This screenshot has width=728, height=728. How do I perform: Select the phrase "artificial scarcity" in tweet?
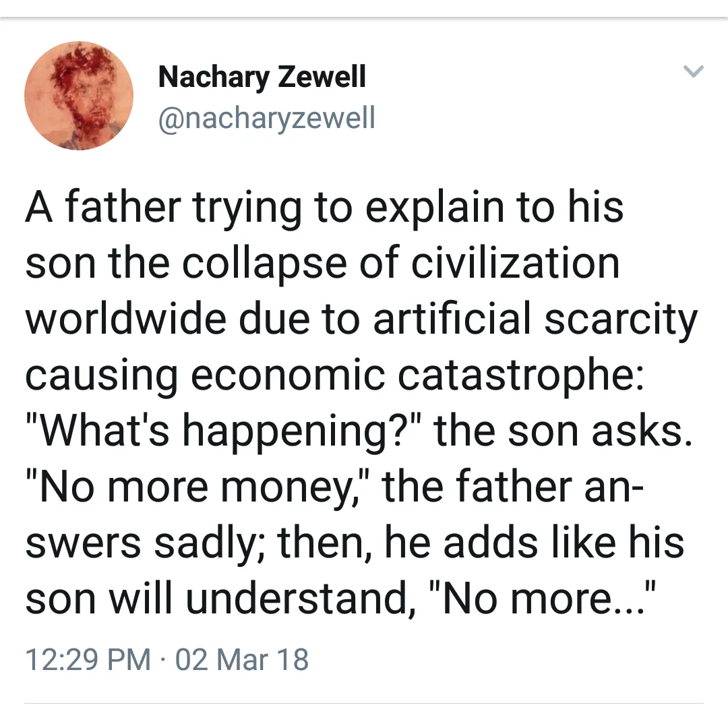(x=535, y=320)
